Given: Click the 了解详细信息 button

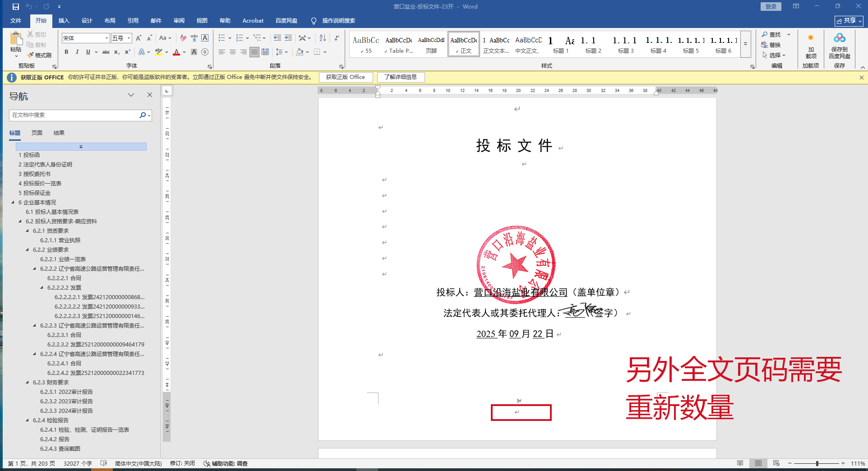Looking at the screenshot, I should [x=401, y=77].
